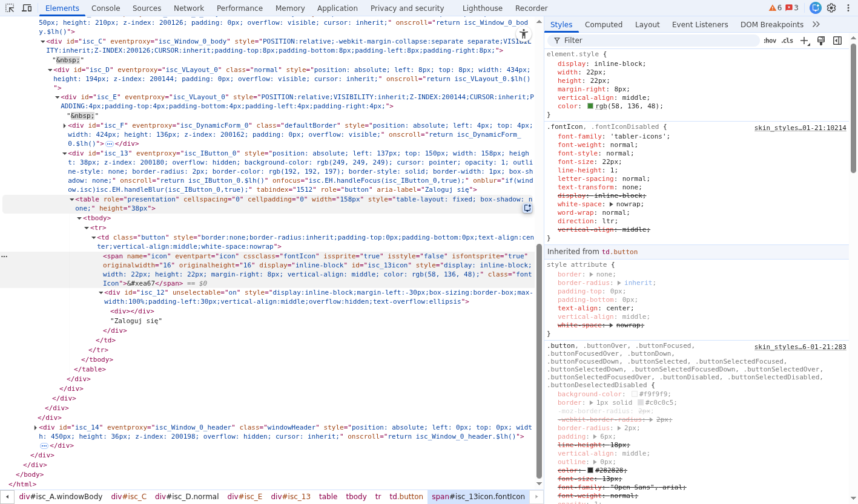Viewport: 858px width, 504px height.
Task: Toggle the device toolbar emulation
Action: pos(27,8)
